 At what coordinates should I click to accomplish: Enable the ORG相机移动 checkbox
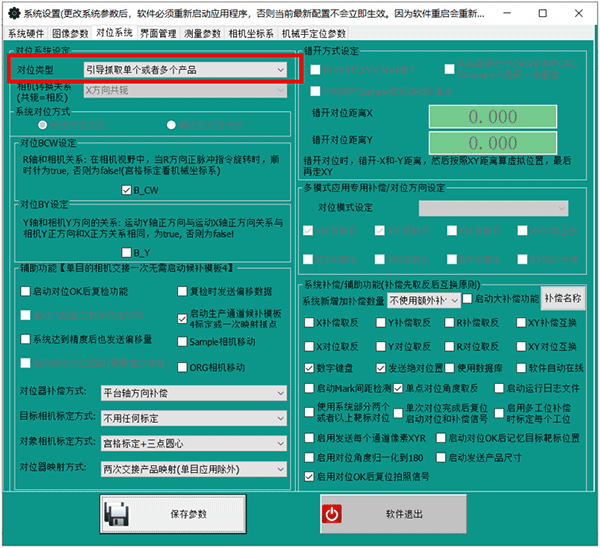click(x=181, y=367)
